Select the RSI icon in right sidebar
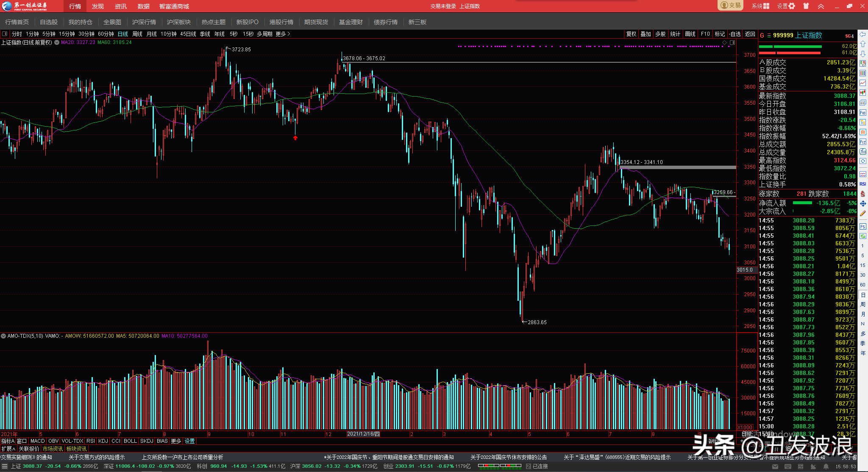Screen dimensions: 868x472 click(862, 184)
